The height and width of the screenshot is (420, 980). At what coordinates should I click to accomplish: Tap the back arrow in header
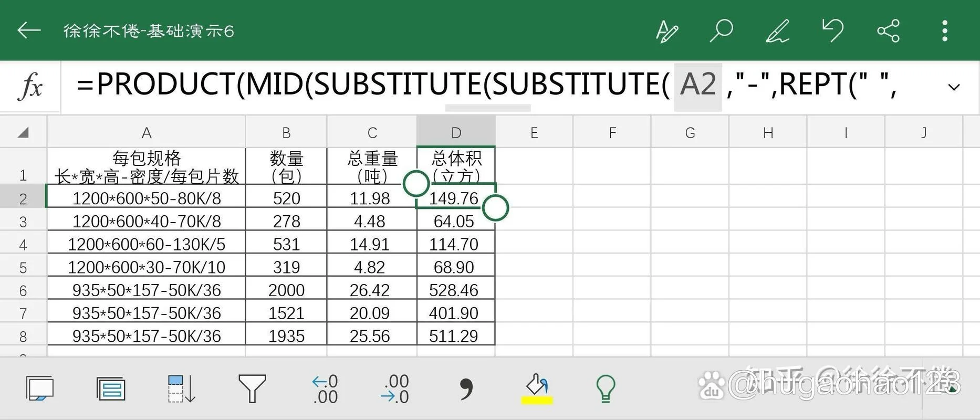(29, 30)
